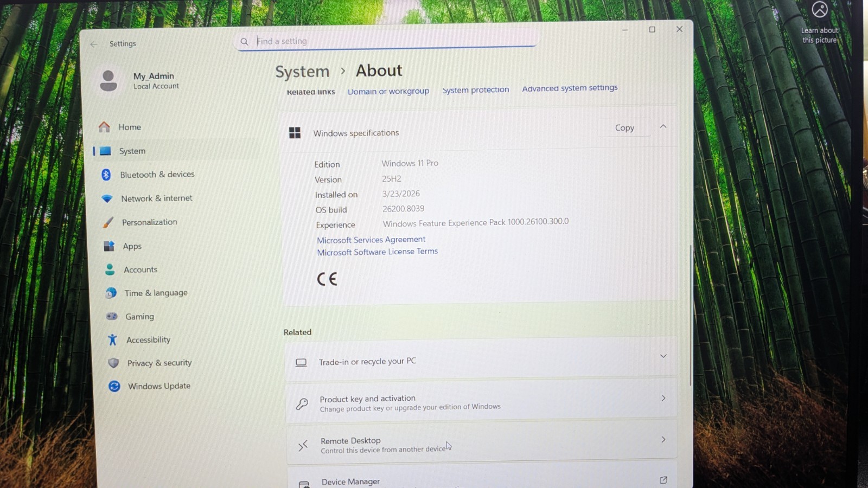This screenshot has width=868, height=488.
Task: Click the Accounts person icon
Action: 110,269
